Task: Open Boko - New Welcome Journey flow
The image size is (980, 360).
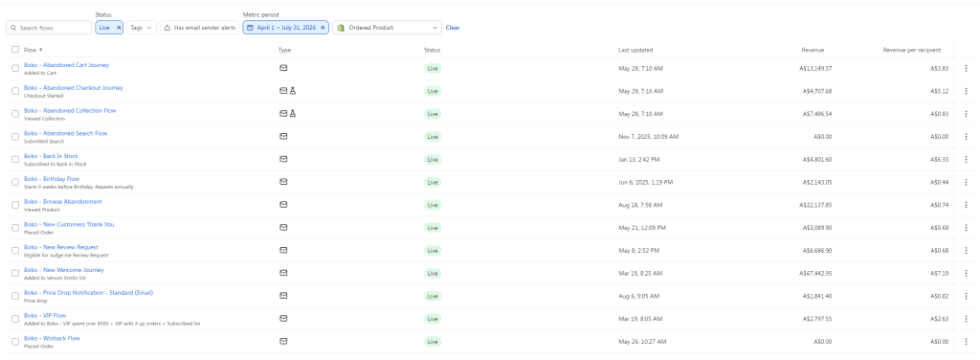Action: 64,270
